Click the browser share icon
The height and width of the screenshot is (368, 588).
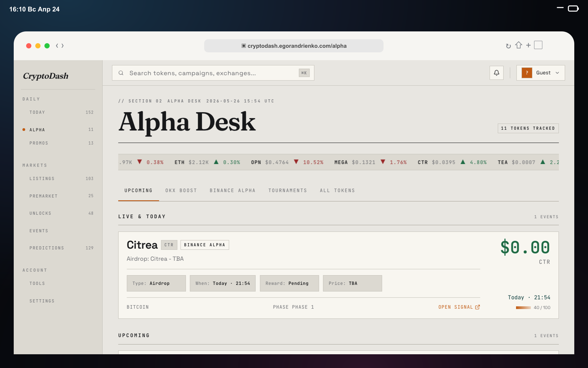[518, 45]
